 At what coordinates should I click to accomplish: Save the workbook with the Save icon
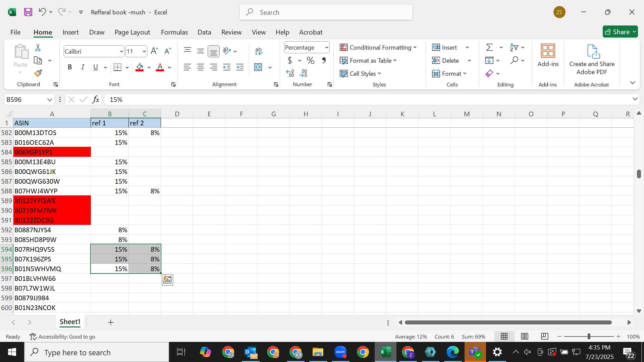tap(28, 12)
